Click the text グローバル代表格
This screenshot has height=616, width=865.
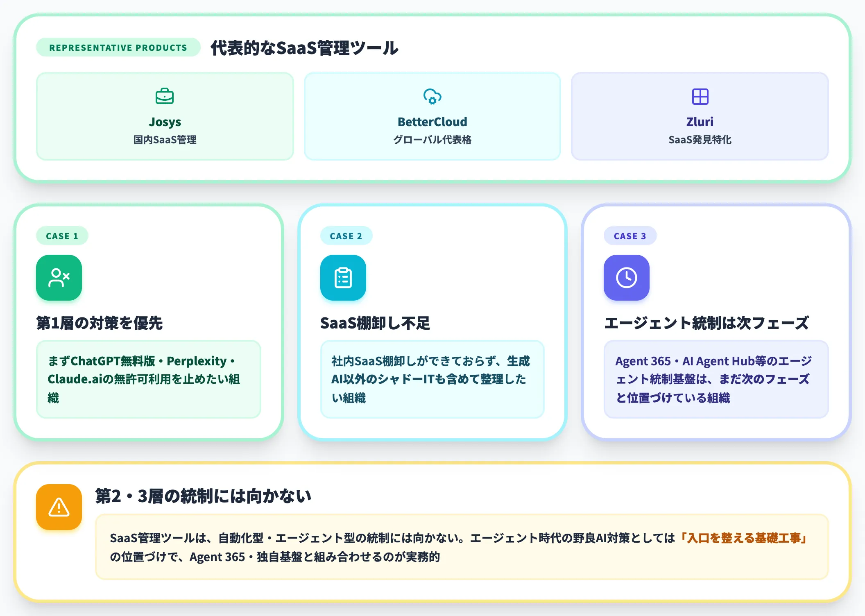pos(432,140)
